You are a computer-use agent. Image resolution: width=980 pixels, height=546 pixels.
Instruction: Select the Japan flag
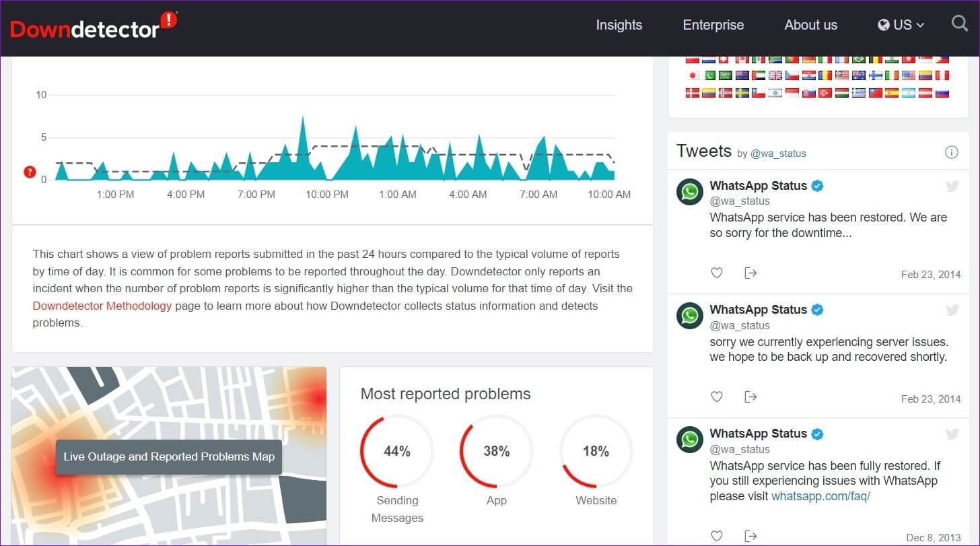[x=693, y=75]
